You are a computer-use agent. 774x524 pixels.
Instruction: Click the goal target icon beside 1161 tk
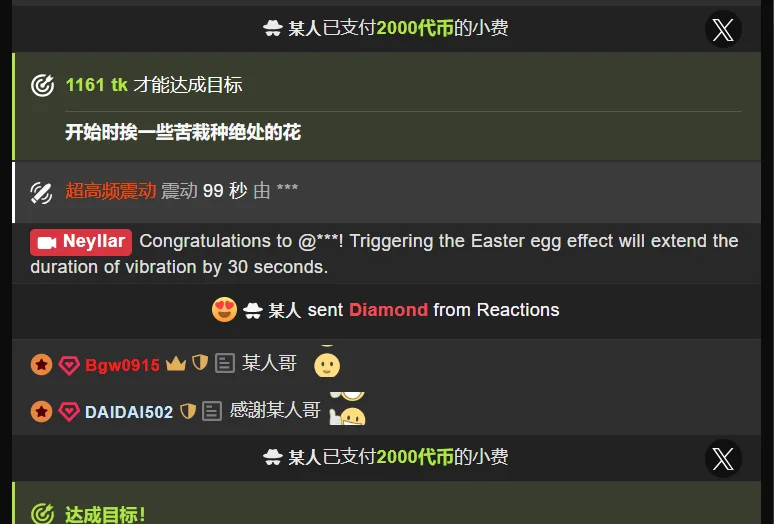coord(42,85)
